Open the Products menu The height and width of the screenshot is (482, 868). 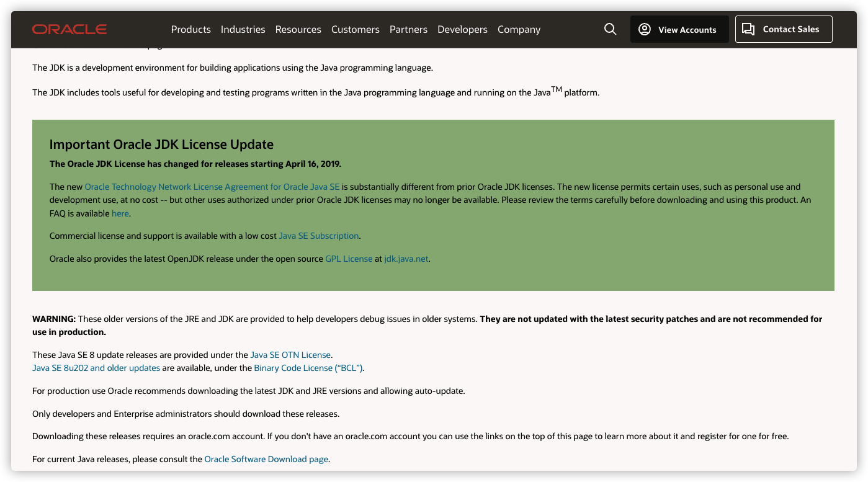click(191, 29)
